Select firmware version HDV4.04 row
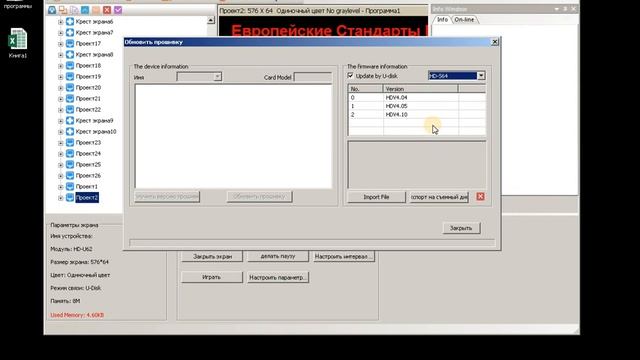 417,98
